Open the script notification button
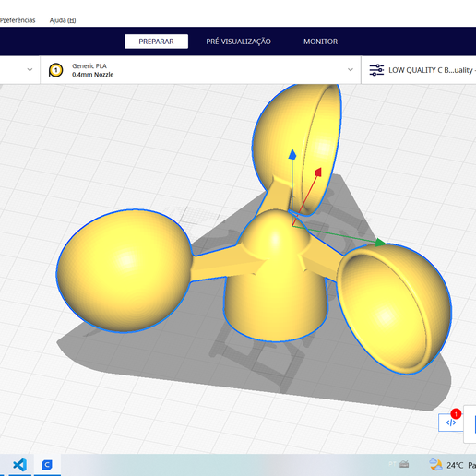The width and height of the screenshot is (476, 476). point(450,422)
